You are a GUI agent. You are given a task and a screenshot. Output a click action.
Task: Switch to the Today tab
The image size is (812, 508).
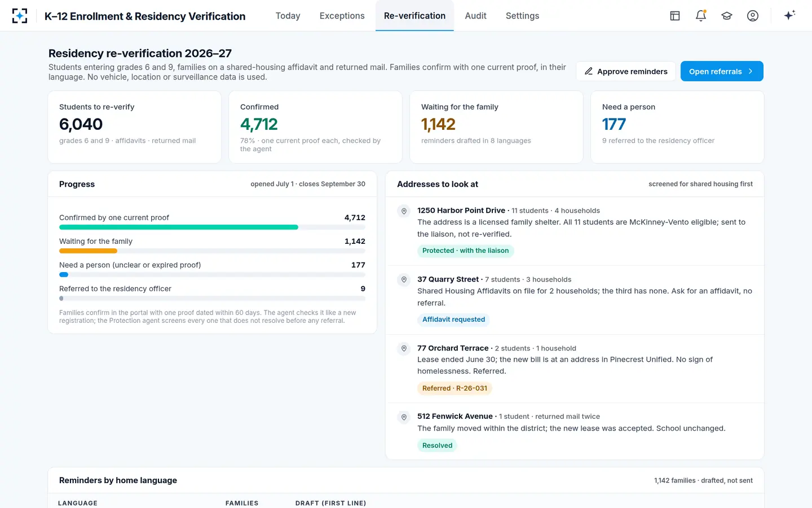point(288,16)
